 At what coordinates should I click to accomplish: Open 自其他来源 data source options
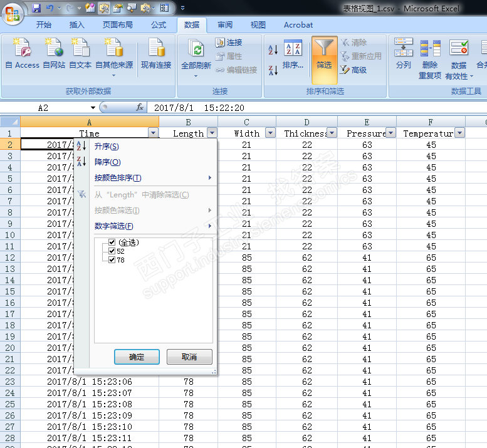click(x=114, y=56)
